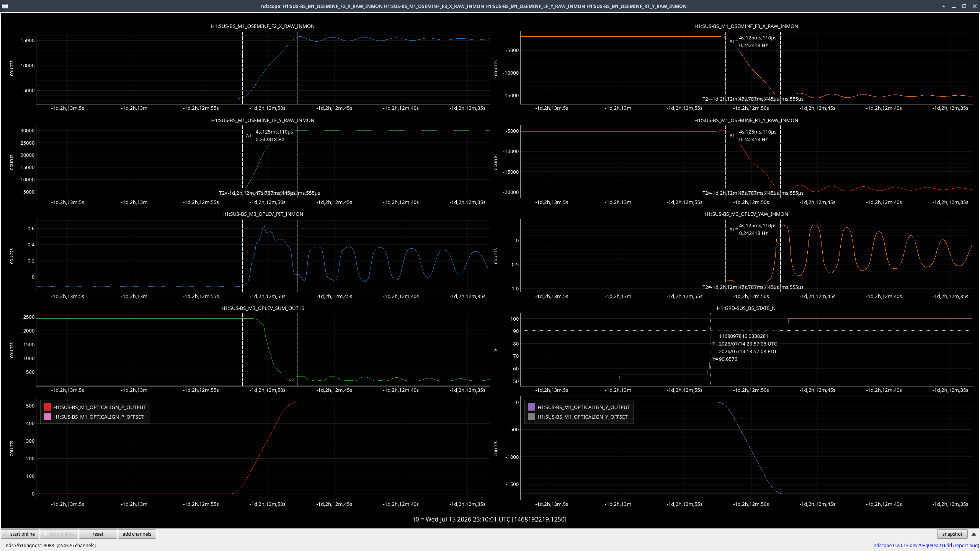This screenshot has height=551, width=980.
Task: Click the stop online button
Action: click(59, 534)
